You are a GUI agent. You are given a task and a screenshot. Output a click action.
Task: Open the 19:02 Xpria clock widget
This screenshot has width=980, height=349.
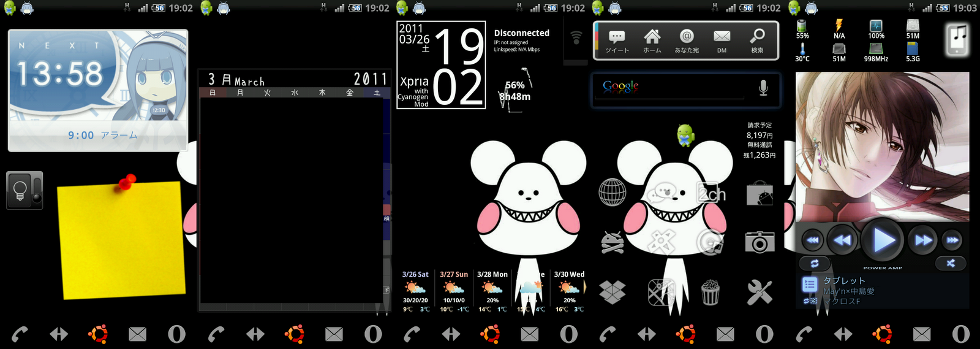tap(441, 64)
